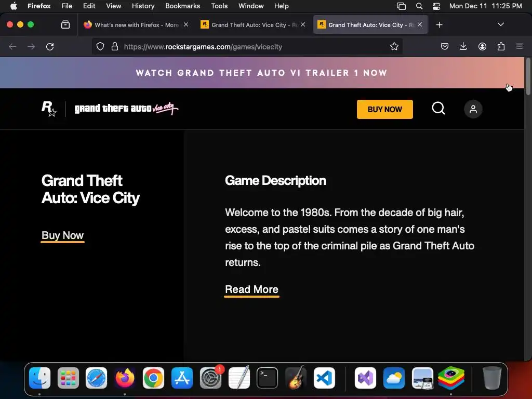The image size is (532, 399).
Task: Reload the current page
Action: tap(50, 46)
